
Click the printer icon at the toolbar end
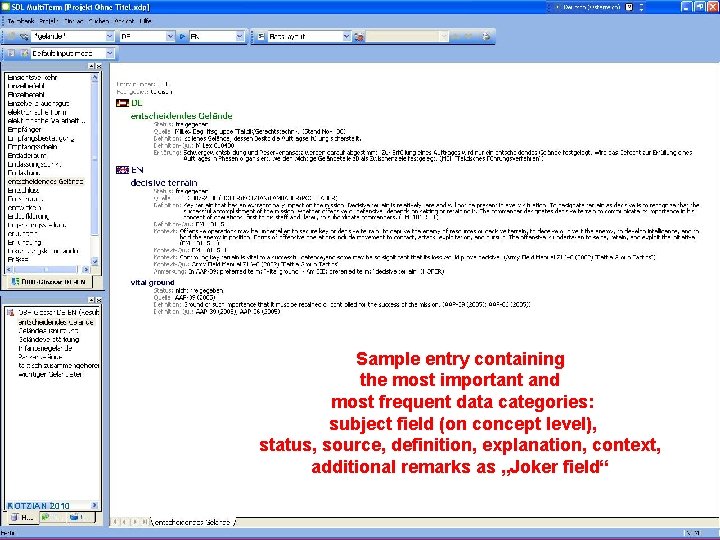pyautogui.click(x=486, y=36)
